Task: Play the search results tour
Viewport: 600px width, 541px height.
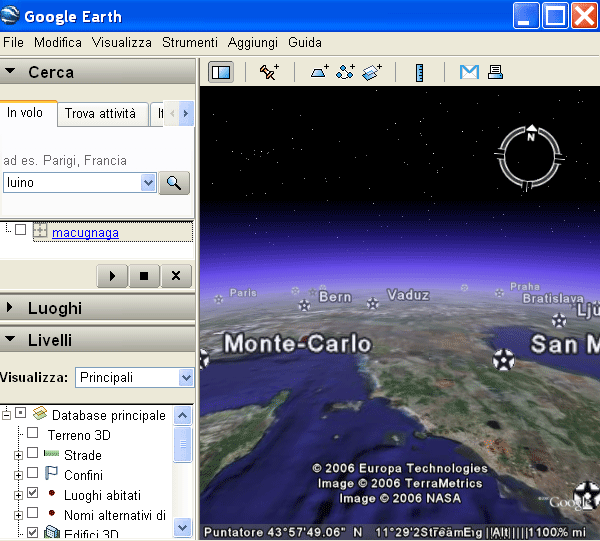Action: click(112, 276)
